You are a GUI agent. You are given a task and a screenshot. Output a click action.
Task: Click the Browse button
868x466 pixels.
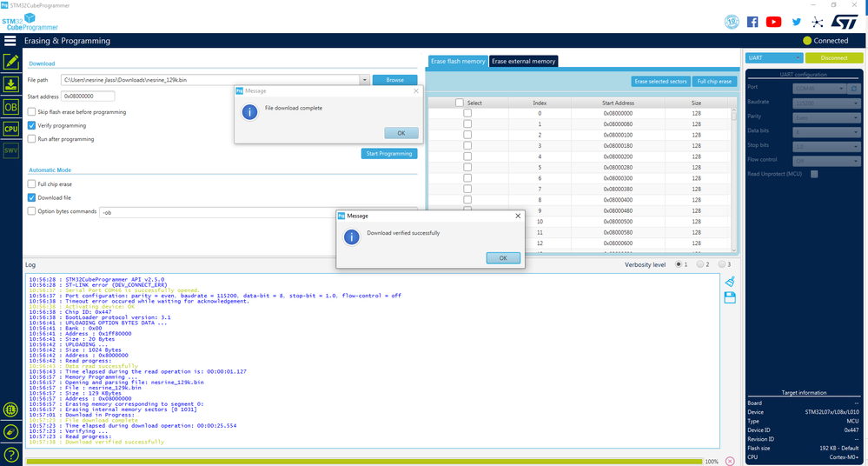tap(394, 80)
